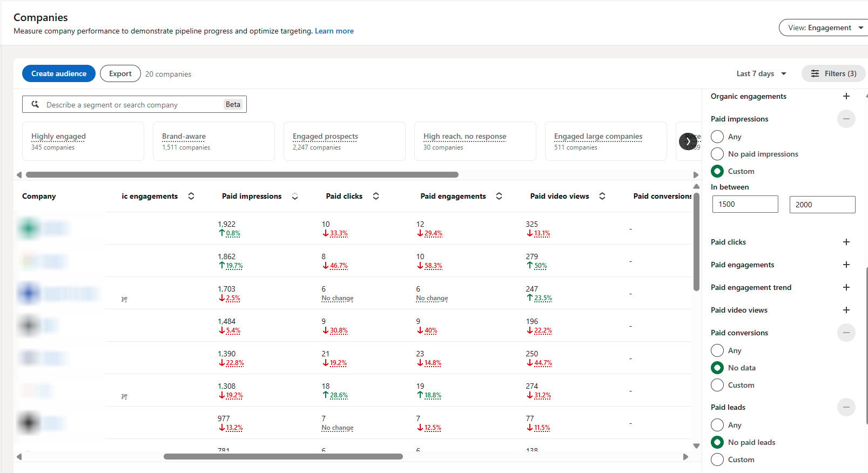The width and height of the screenshot is (868, 473).
Task: Select Any under Paid leads
Action: tap(717, 425)
